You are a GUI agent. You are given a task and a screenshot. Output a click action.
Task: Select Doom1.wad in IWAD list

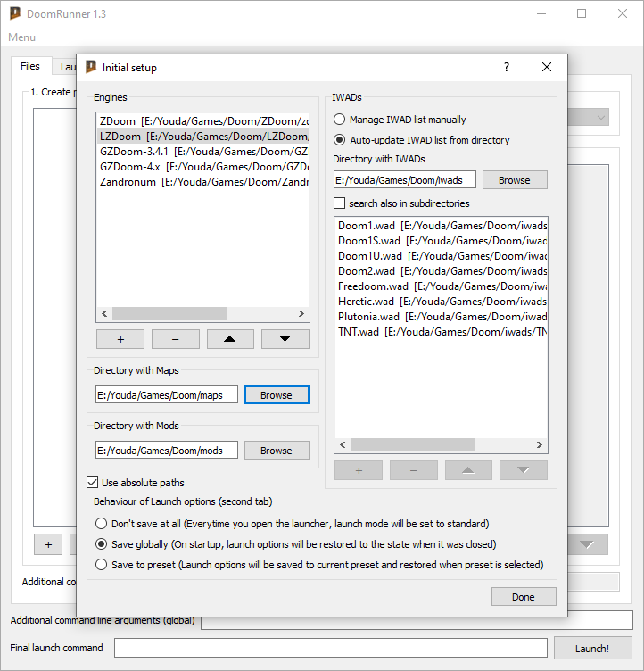click(442, 226)
